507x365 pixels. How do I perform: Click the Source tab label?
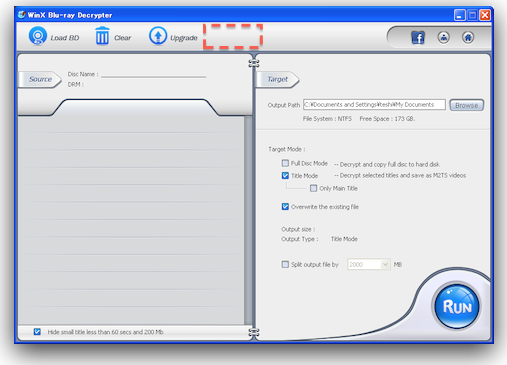click(40, 79)
